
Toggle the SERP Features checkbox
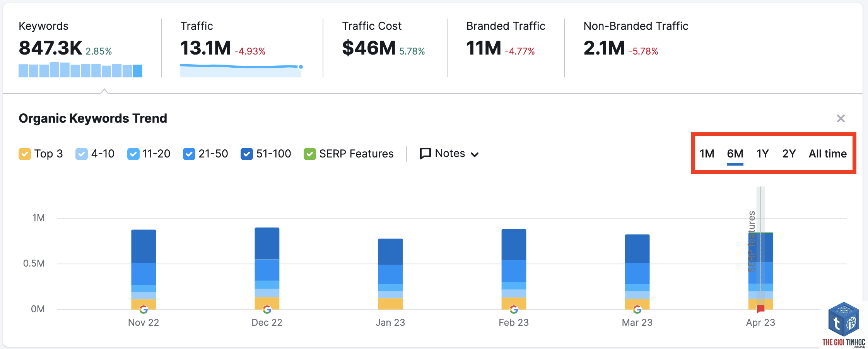[310, 154]
